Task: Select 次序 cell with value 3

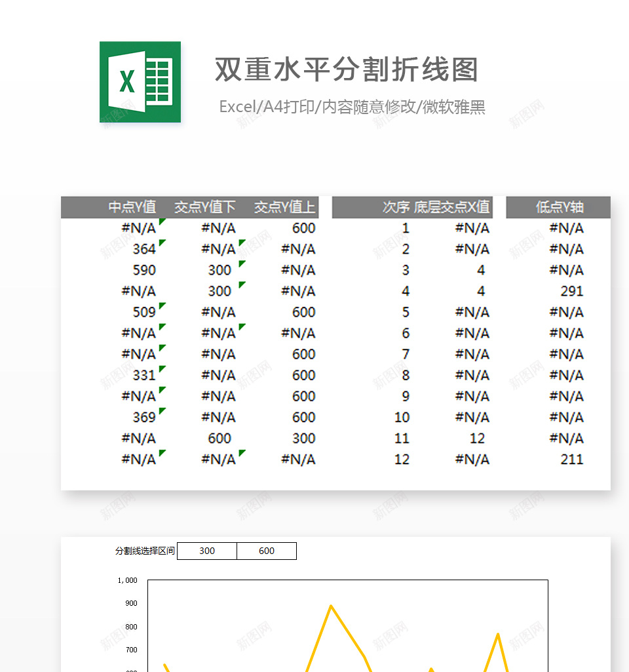Action: tap(406, 270)
